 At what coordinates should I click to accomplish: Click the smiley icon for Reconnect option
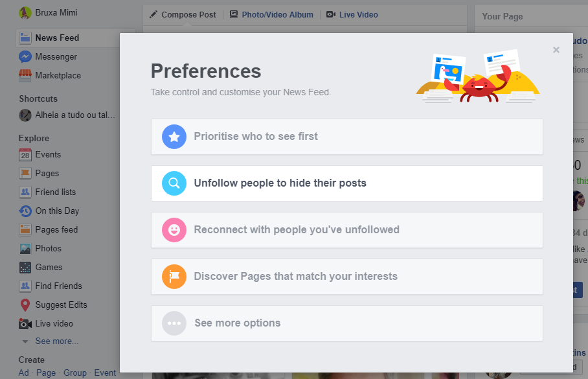click(x=174, y=230)
